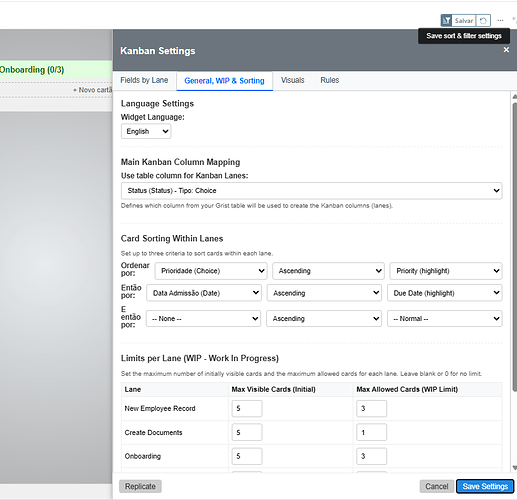The height and width of the screenshot is (500, 517).
Task: Open the three-dots more options menu
Action: pos(500,21)
